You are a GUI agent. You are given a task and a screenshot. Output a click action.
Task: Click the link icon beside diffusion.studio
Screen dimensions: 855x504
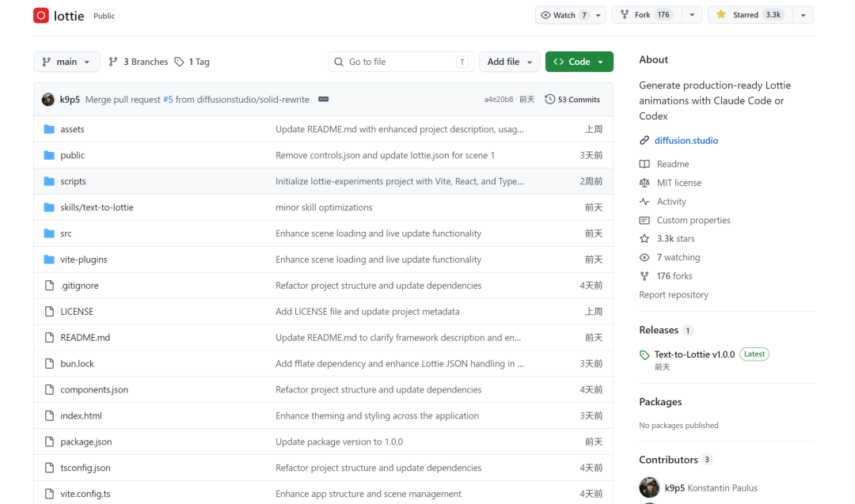[x=644, y=141]
